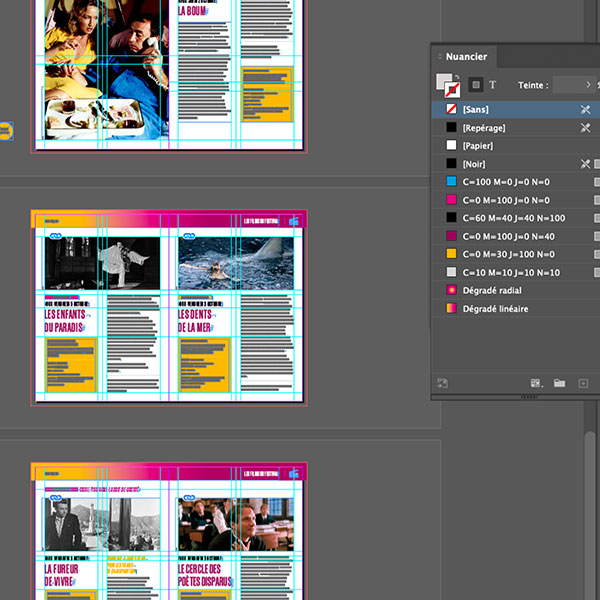Apply the Dégradé radial gradient swatch

[x=515, y=290]
